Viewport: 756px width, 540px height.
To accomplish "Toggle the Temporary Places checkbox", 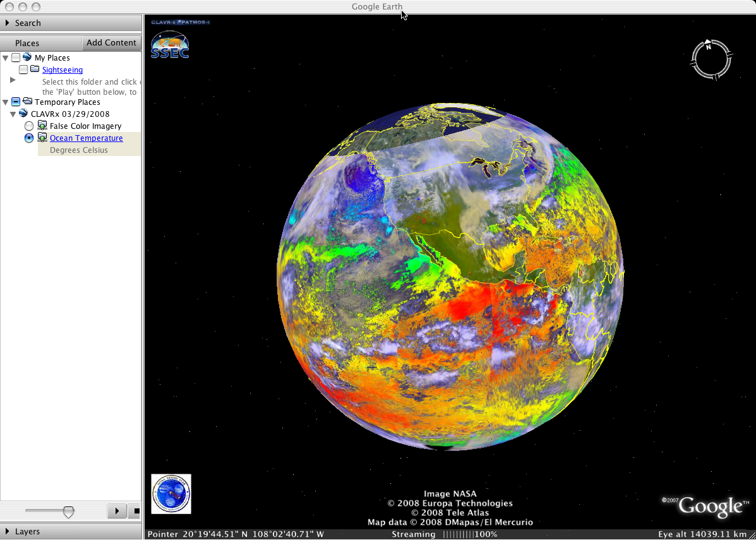I will click(x=16, y=102).
